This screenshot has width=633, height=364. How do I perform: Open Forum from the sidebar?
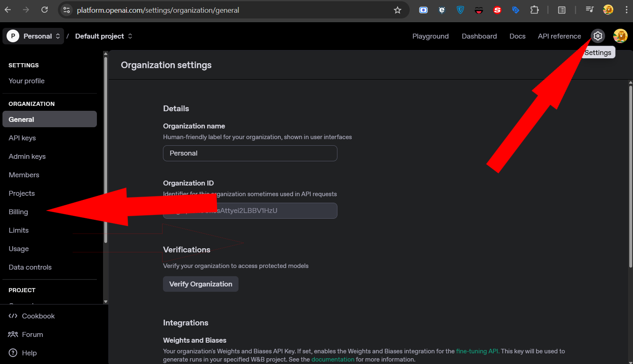(x=26, y=334)
